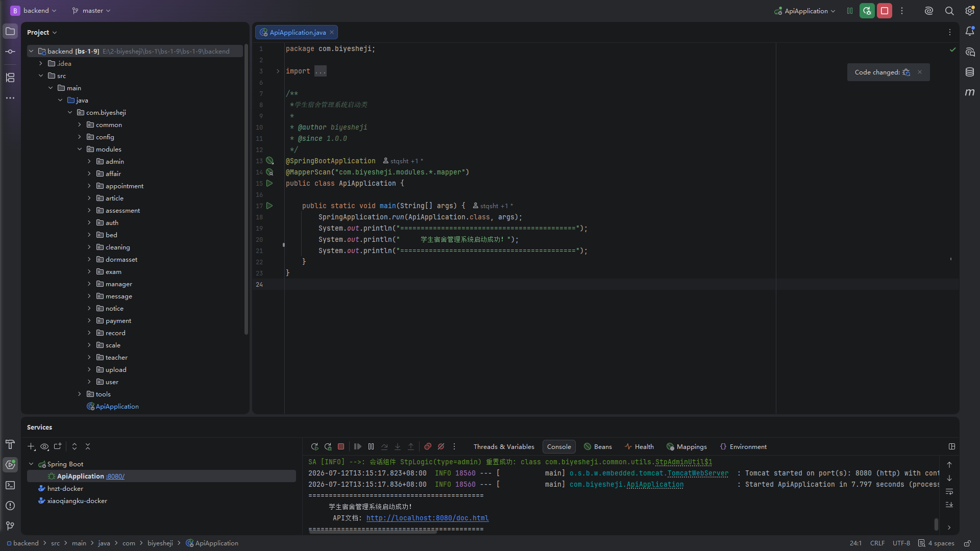The image size is (980, 551).
Task: Expand the common package
Action: pyautogui.click(x=80, y=124)
